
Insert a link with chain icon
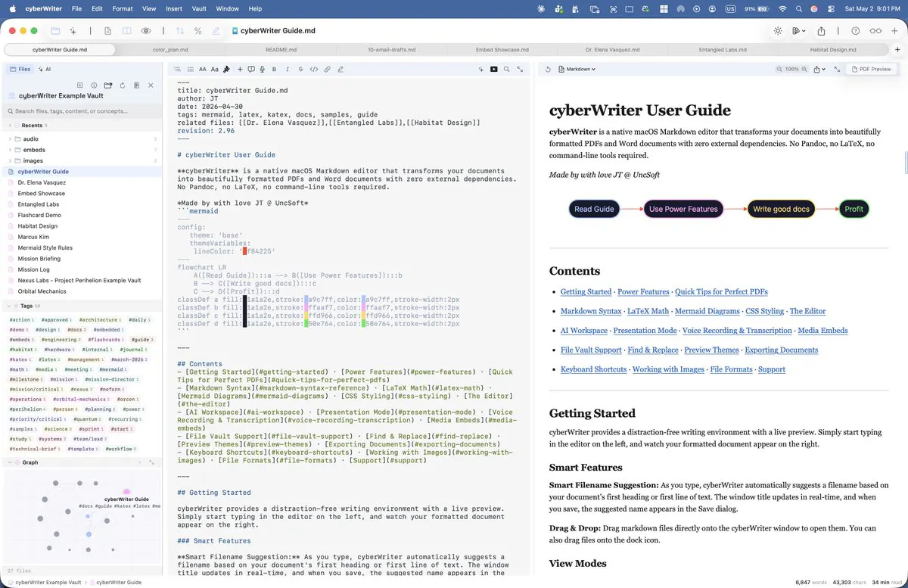(327, 69)
